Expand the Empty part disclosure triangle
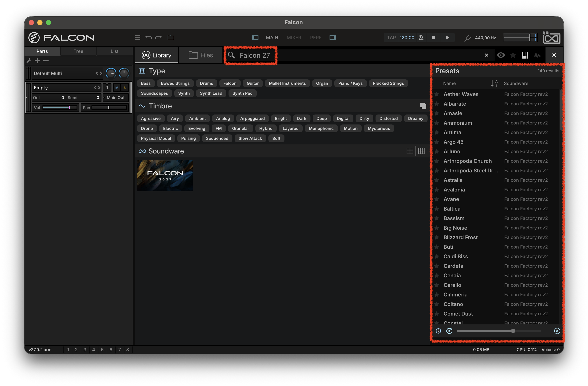The image size is (588, 386). click(26, 98)
